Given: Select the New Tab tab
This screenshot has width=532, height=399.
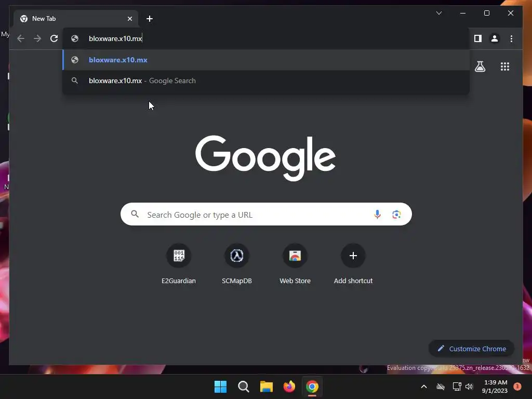Looking at the screenshot, I should (76, 19).
